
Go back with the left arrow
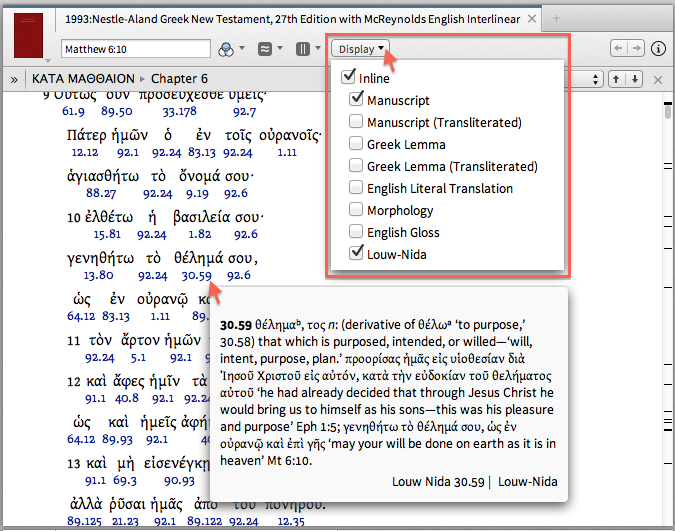pos(619,48)
